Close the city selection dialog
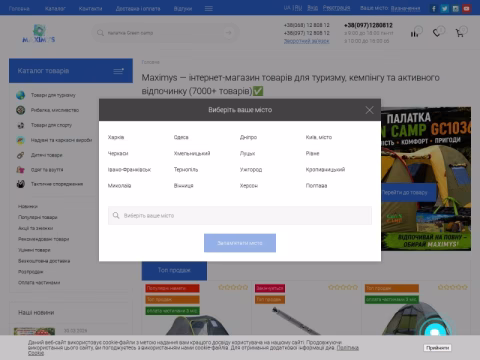This screenshot has width=480, height=360. [369, 110]
